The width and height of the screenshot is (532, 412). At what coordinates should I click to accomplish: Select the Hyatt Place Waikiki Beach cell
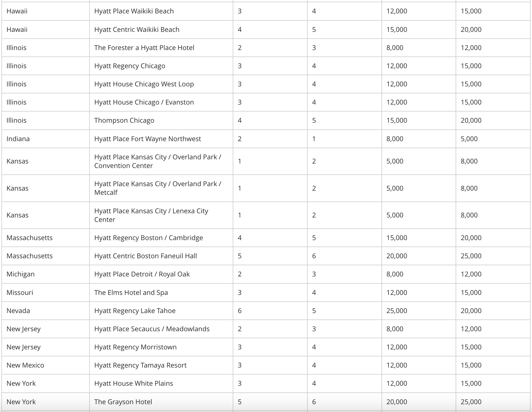(161, 11)
